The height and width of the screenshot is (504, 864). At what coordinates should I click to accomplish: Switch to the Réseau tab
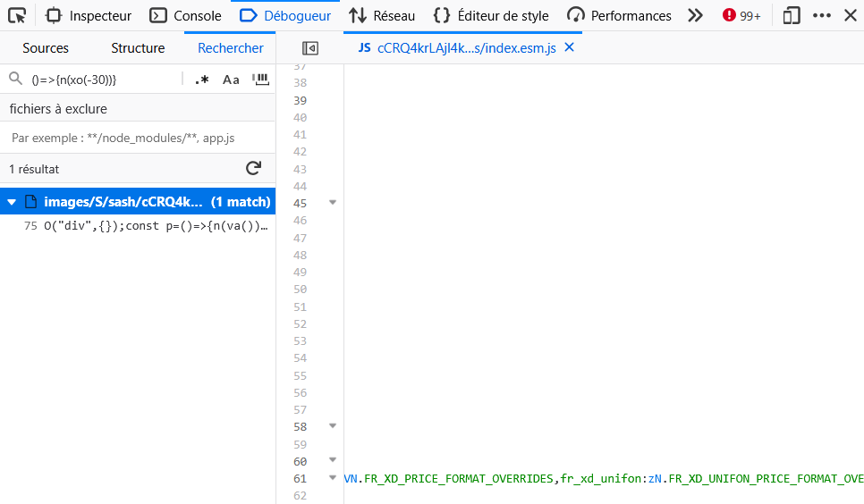click(x=382, y=15)
